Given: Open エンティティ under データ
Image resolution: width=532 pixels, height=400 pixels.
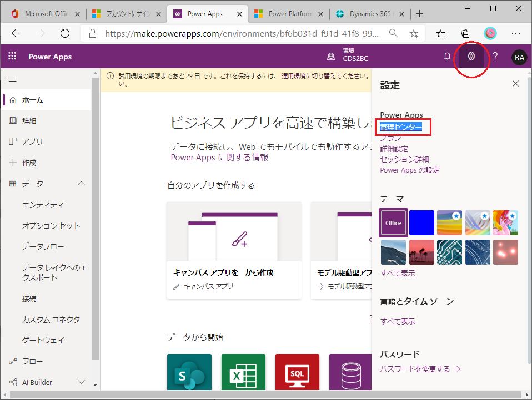Looking at the screenshot, I should point(43,205).
